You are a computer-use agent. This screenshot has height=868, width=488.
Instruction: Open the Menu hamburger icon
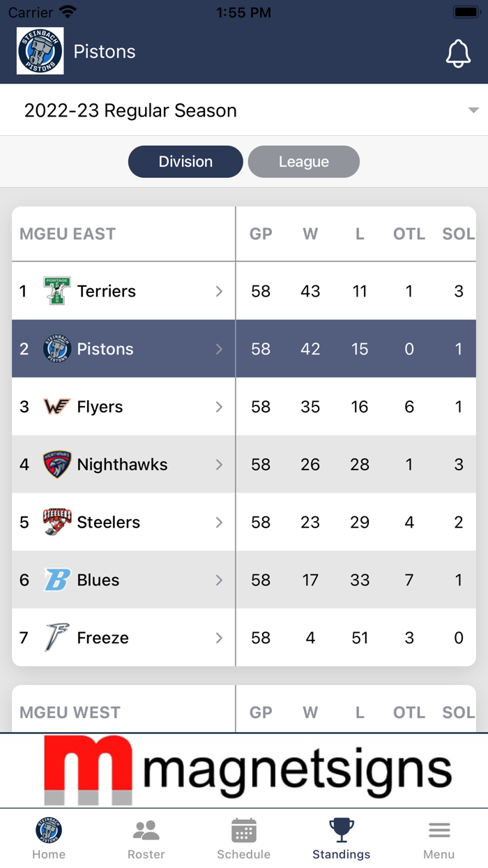pyautogui.click(x=439, y=830)
